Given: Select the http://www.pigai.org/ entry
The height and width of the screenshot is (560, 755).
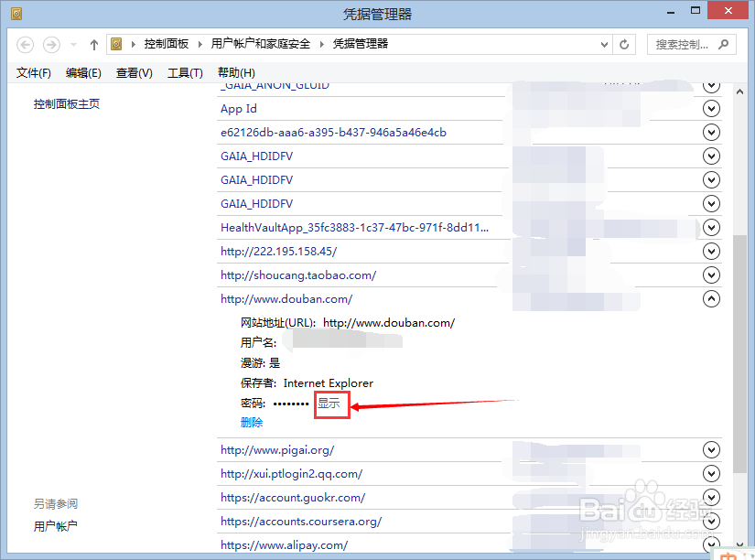Looking at the screenshot, I should 277,449.
